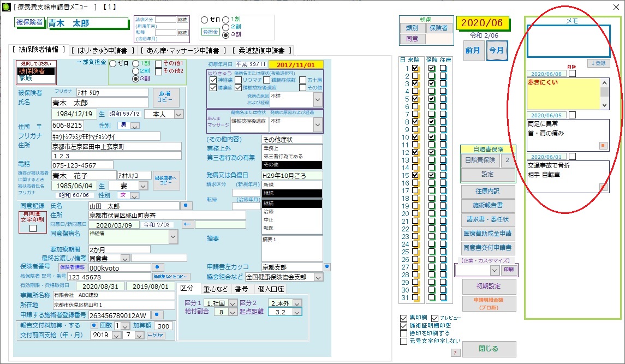625x364 pixels.
Task: Enable the 捨印を印刷する option
Action: (403, 333)
